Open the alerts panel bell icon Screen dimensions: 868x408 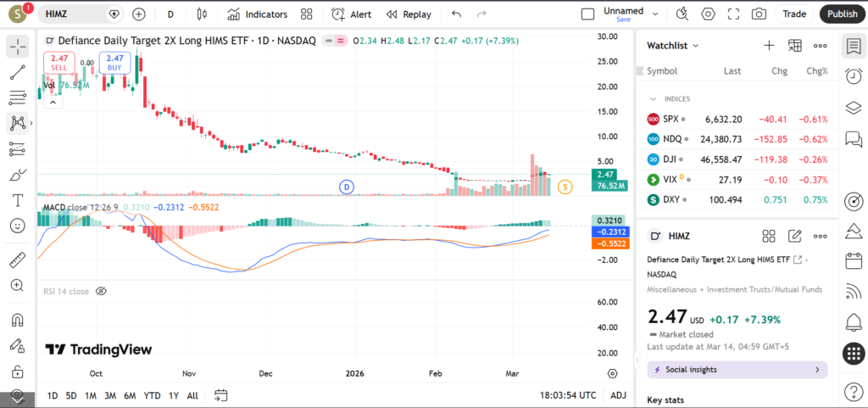point(854,322)
